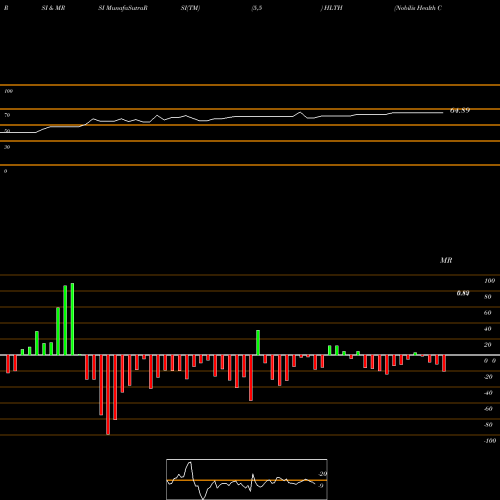Click the tallest green histogram bar

click(72, 319)
